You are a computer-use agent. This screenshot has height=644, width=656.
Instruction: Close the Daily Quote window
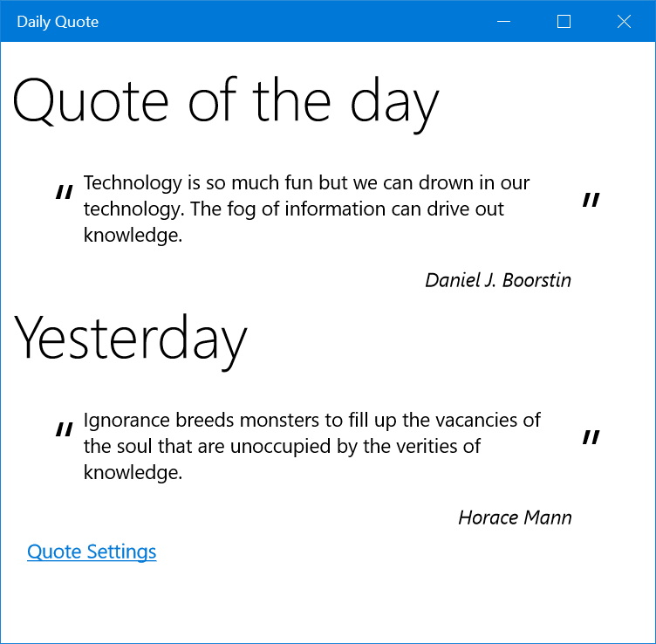[624, 22]
